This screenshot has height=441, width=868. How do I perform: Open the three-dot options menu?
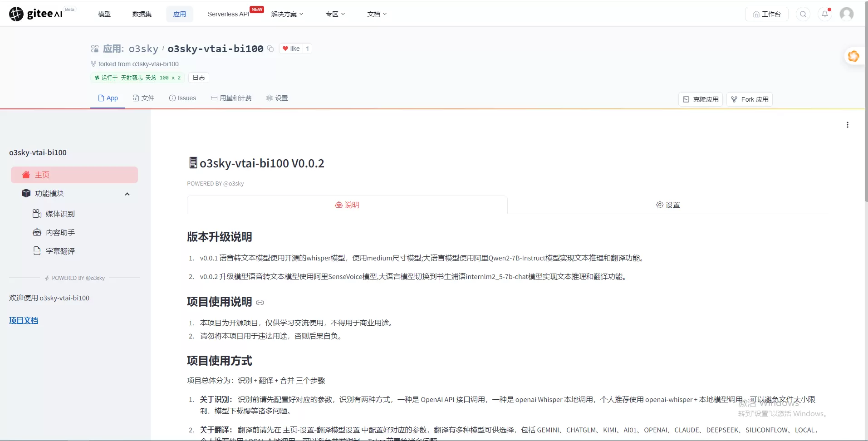click(x=847, y=125)
